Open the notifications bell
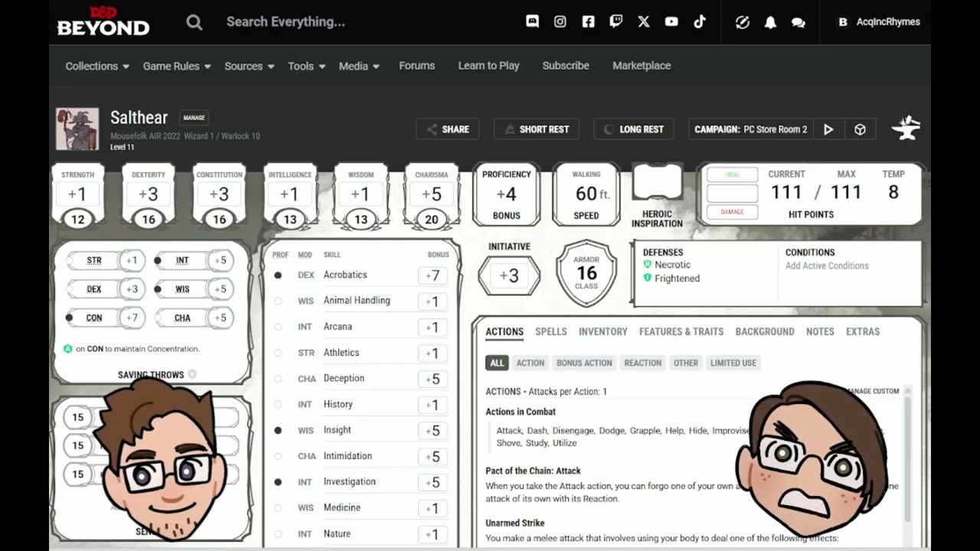The image size is (980, 551). coord(770,22)
